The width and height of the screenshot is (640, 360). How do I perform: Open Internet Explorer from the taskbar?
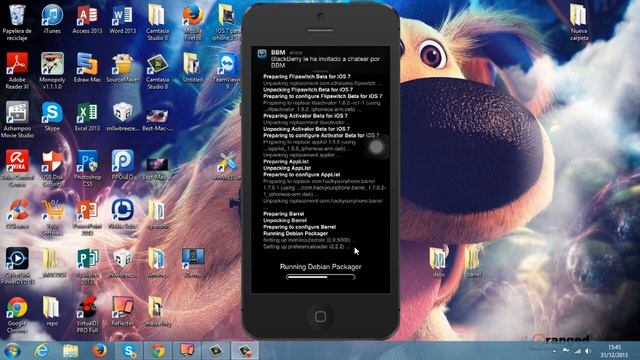[41, 351]
